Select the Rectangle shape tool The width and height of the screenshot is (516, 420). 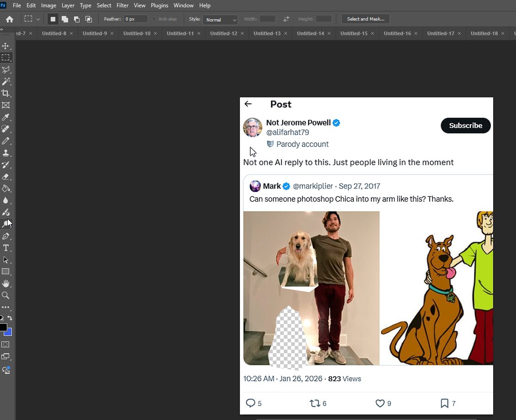click(x=5, y=271)
